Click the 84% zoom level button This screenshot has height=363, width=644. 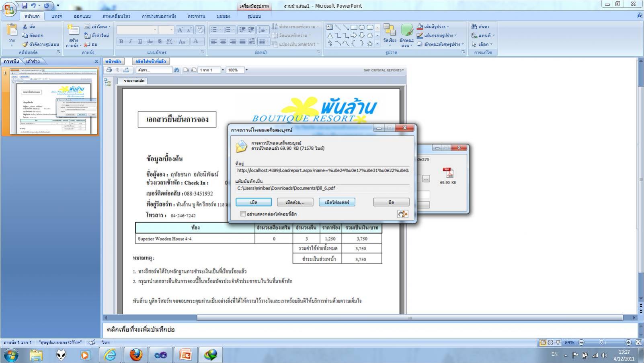[x=569, y=342]
